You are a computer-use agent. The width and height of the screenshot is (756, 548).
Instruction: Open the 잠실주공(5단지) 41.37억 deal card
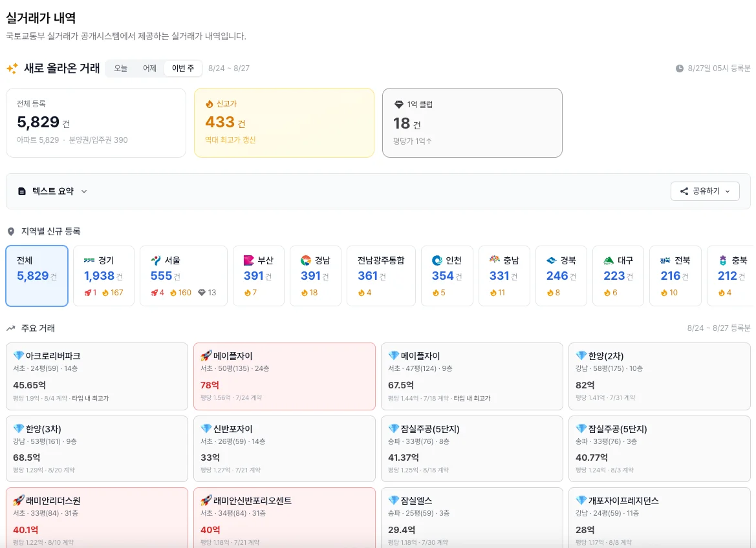[x=472, y=448]
